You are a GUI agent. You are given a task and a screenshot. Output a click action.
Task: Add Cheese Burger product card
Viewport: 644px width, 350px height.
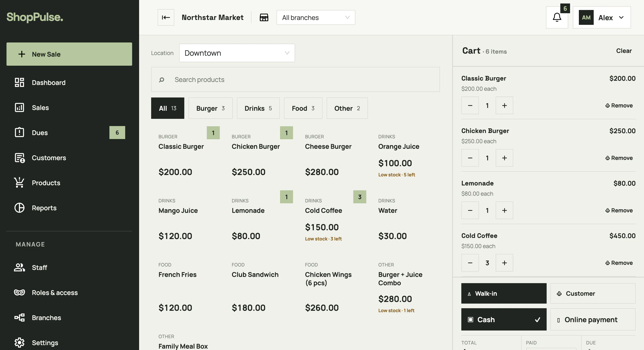click(x=332, y=156)
